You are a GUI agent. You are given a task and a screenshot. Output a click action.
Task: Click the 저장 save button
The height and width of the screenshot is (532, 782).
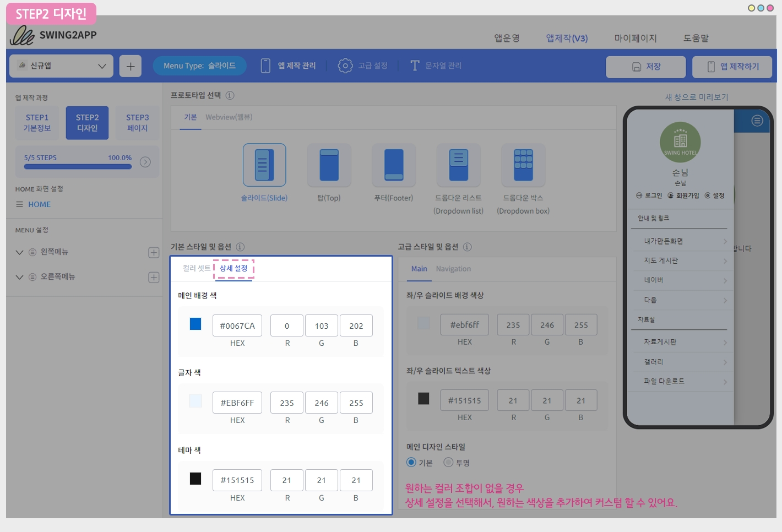(x=646, y=67)
